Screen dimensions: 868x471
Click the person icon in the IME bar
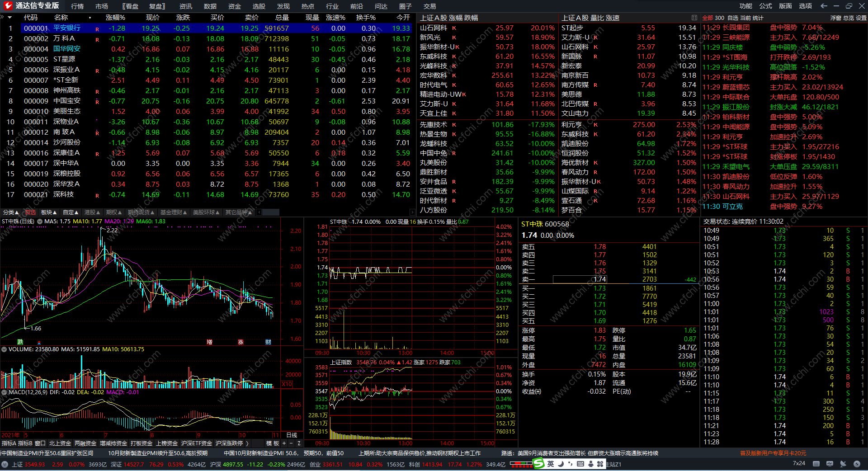coord(590,464)
